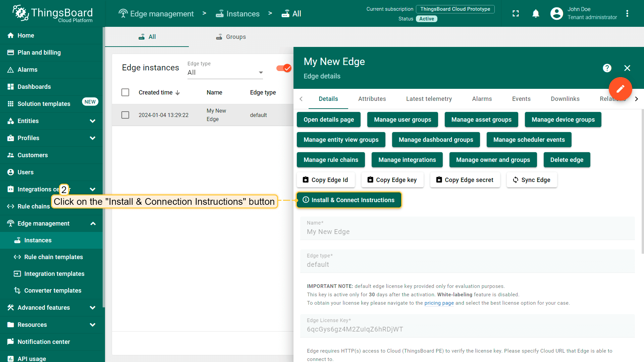Check the My New Edge row checkbox
644x362 pixels.
tap(125, 115)
